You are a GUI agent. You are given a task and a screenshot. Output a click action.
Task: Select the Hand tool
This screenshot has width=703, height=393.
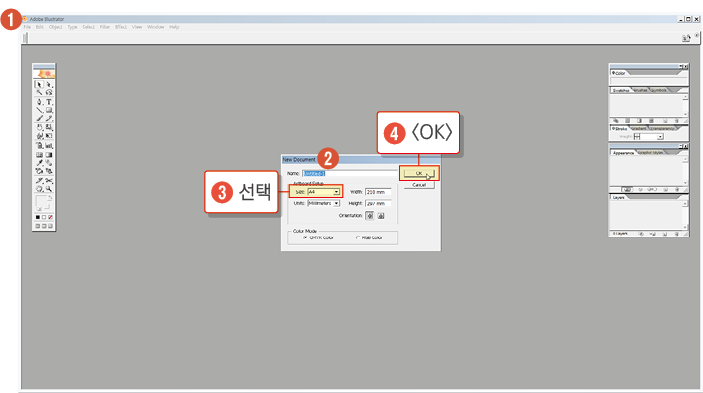39,189
